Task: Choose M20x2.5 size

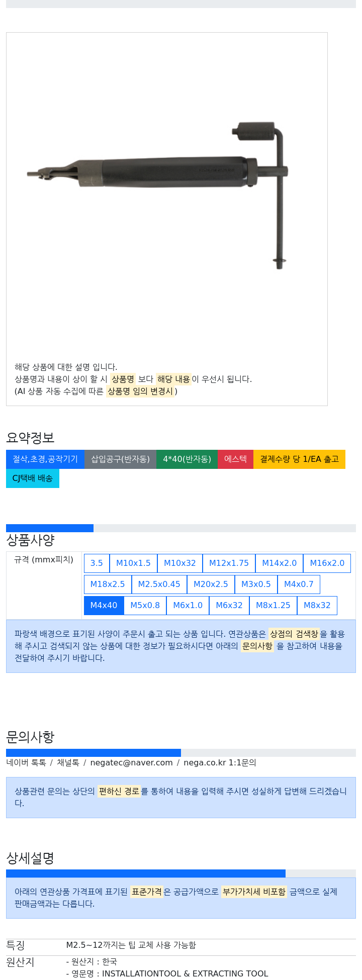Action: tap(211, 584)
